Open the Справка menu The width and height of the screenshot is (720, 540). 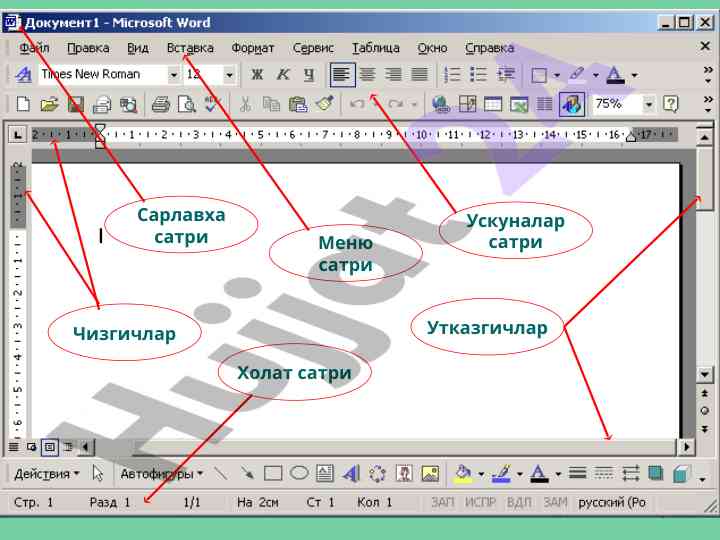point(489,48)
